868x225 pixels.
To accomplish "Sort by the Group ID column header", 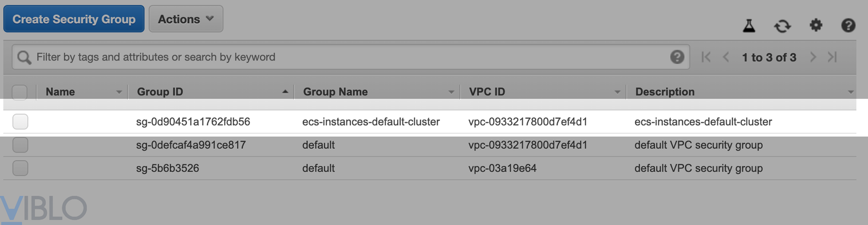I will (160, 92).
